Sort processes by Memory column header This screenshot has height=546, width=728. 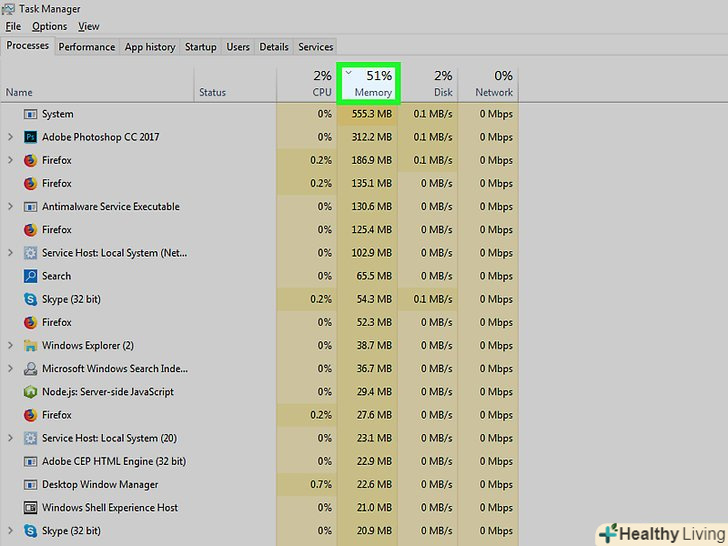[368, 83]
